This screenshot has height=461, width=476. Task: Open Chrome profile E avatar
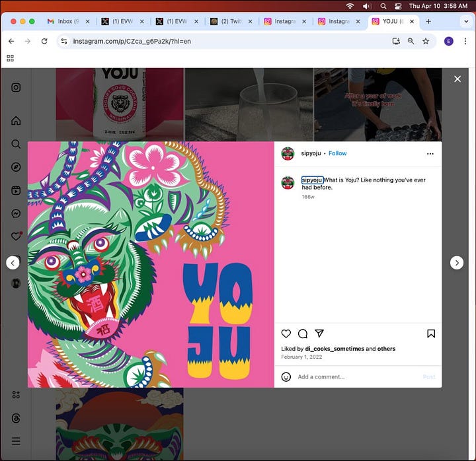pyautogui.click(x=449, y=41)
